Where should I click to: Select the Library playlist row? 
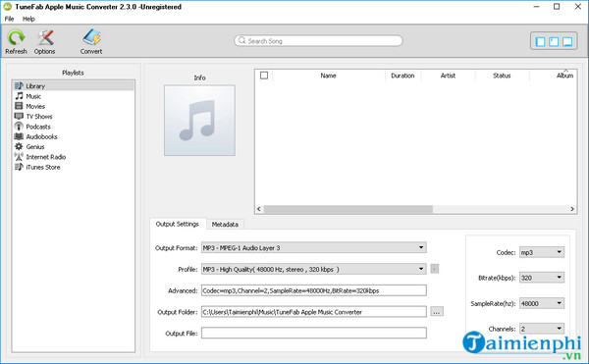pos(73,86)
